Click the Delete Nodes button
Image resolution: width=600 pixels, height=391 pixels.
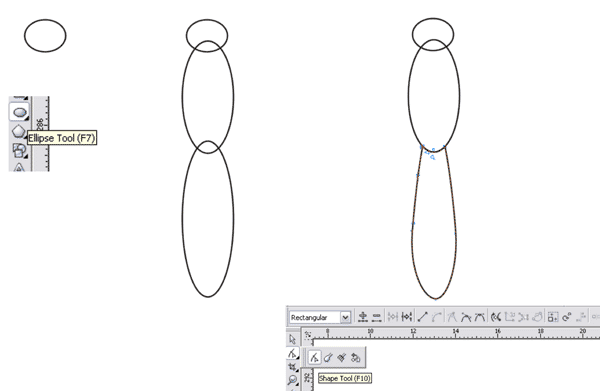[377, 317]
